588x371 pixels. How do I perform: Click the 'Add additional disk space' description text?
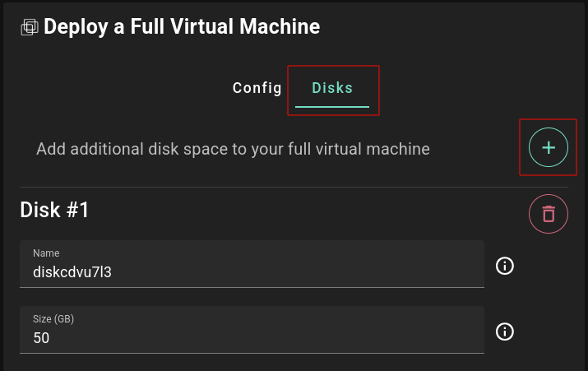tap(233, 149)
